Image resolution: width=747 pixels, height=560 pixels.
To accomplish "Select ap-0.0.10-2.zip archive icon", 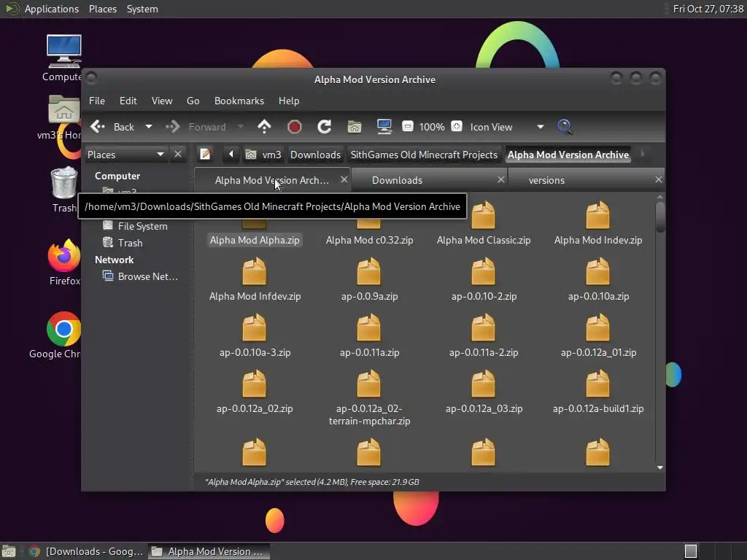I will click(483, 271).
